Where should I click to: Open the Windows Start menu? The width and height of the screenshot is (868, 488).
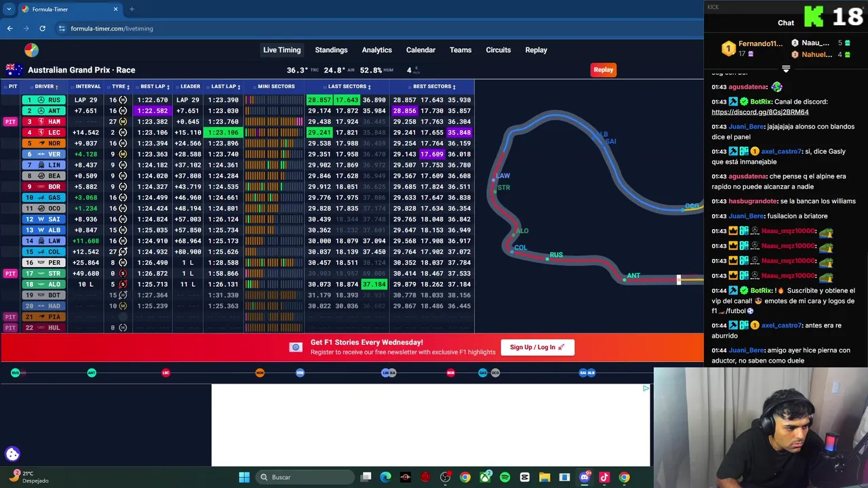pos(244,477)
